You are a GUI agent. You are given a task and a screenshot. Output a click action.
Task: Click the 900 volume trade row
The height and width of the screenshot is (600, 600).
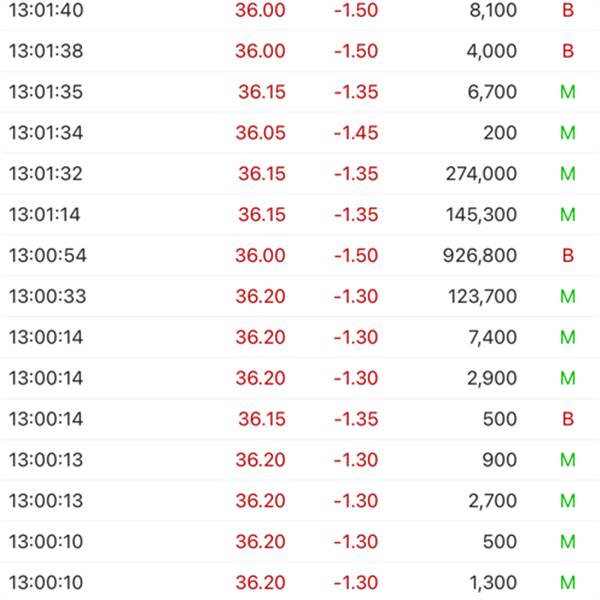(300, 460)
